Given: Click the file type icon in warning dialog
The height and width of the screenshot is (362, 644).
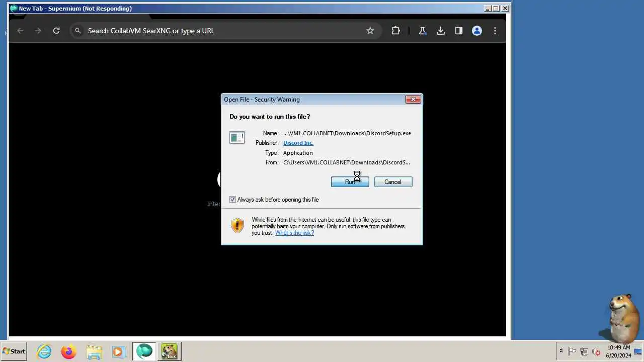Looking at the screenshot, I should (237, 137).
